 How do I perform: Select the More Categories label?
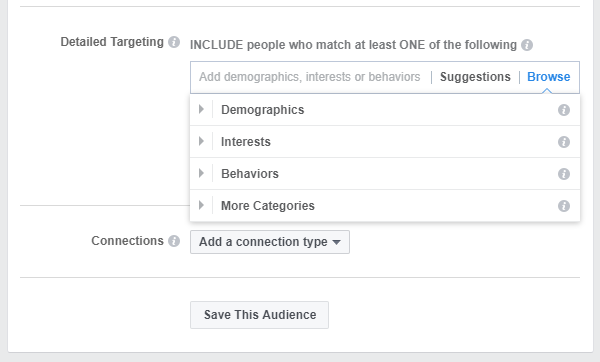click(x=268, y=206)
